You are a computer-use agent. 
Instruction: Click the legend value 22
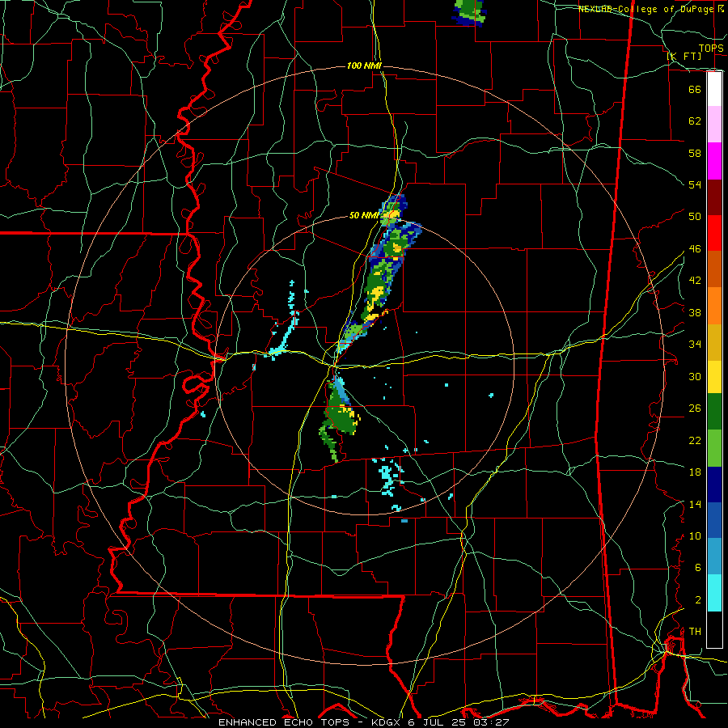point(695,440)
